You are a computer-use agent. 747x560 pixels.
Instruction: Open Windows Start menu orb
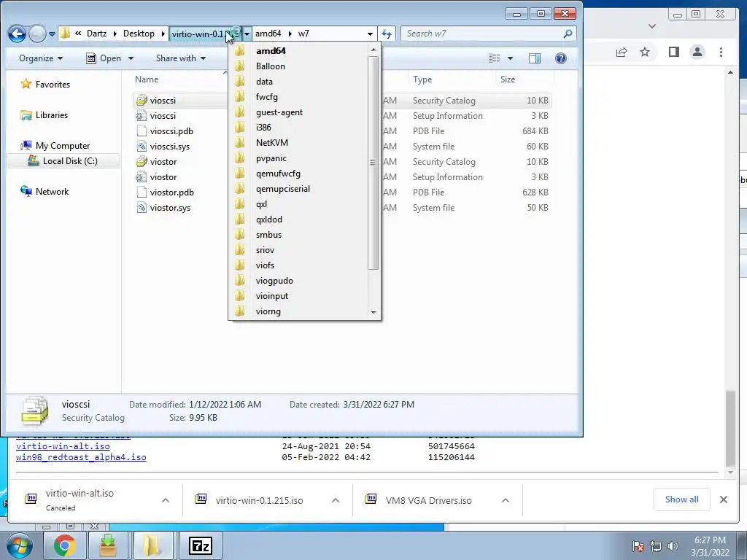pyautogui.click(x=19, y=545)
